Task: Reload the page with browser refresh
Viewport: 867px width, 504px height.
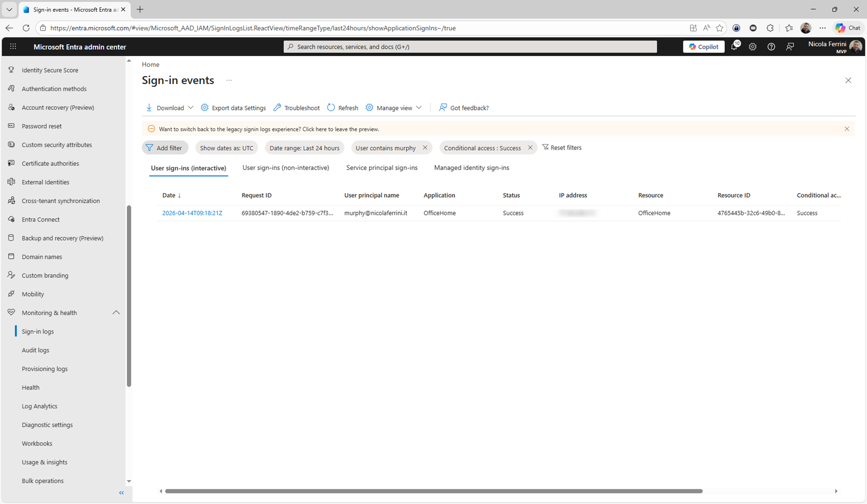Action: 26,28
